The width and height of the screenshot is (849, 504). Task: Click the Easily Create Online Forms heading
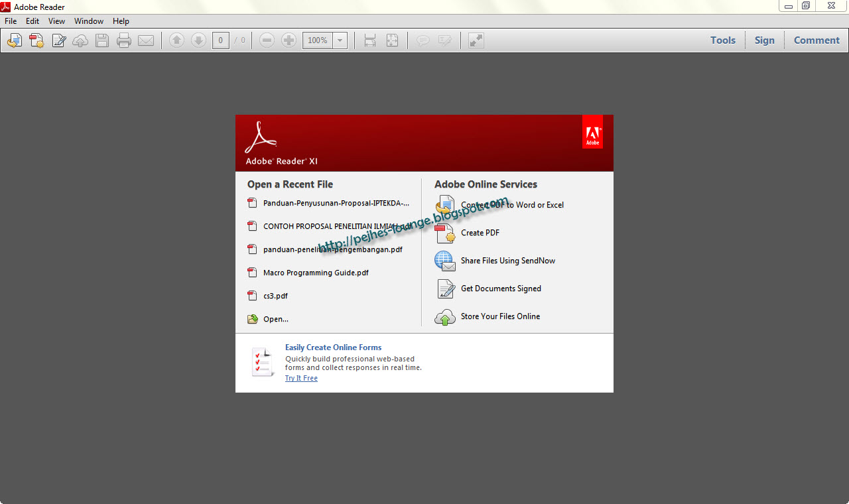pos(334,347)
